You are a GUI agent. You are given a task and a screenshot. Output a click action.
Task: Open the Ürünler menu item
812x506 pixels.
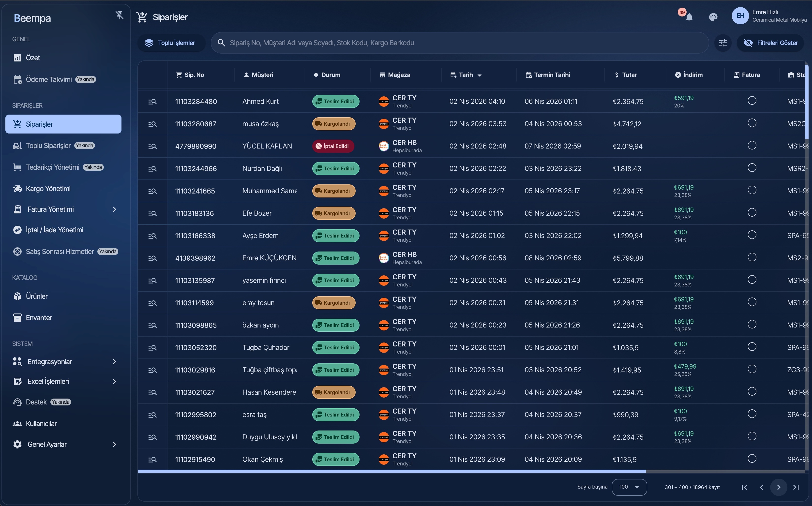(36, 296)
